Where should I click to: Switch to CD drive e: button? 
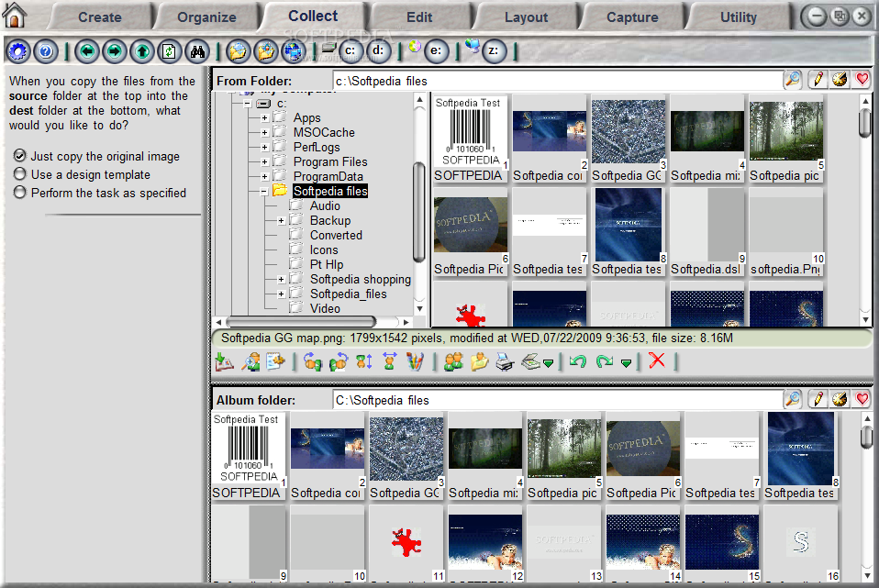pos(436,51)
